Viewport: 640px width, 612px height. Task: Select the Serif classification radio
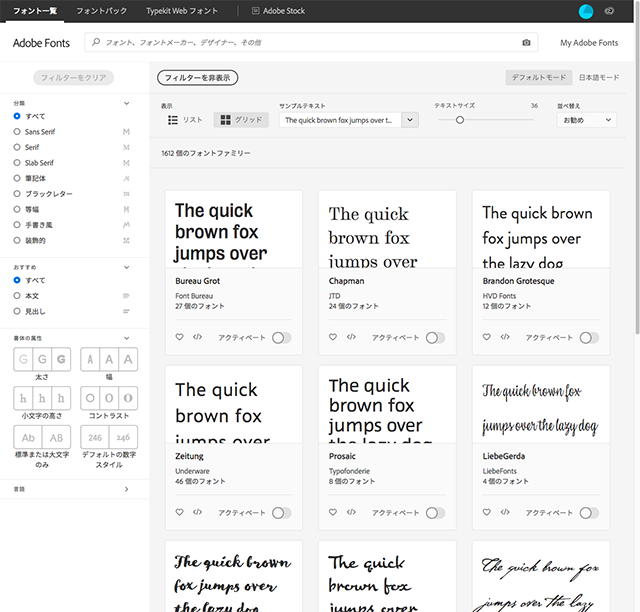click(x=17, y=147)
